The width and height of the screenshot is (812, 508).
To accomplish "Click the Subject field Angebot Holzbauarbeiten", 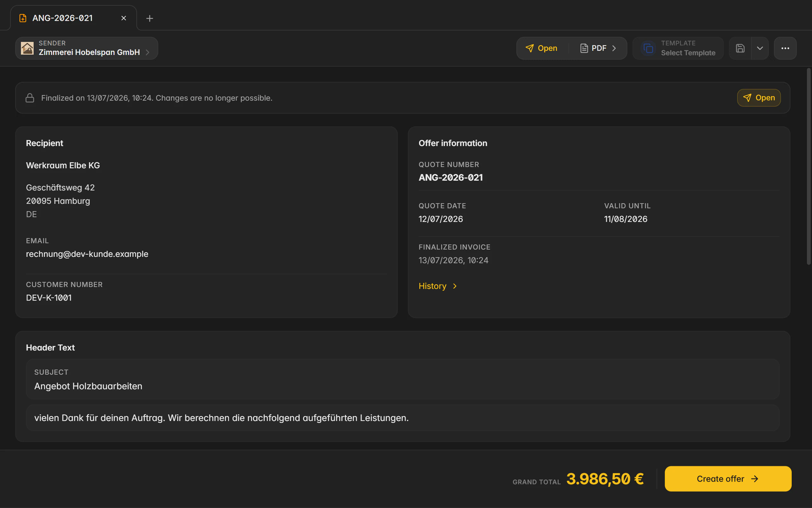I will pos(403,379).
